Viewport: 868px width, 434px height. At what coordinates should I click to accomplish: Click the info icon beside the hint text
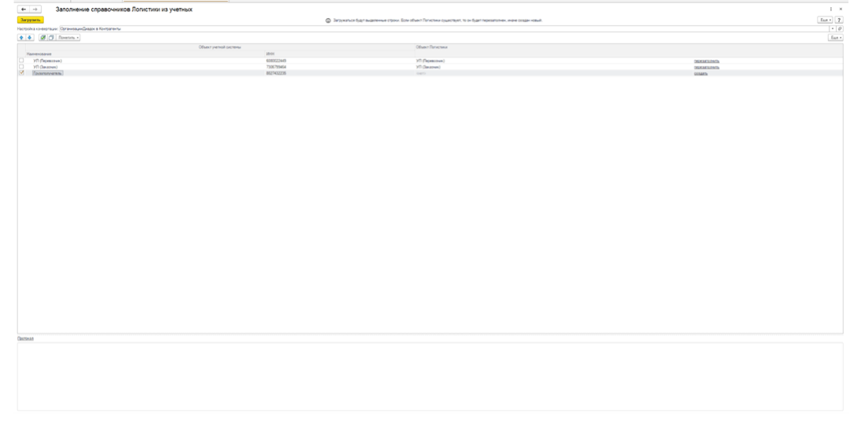click(328, 20)
